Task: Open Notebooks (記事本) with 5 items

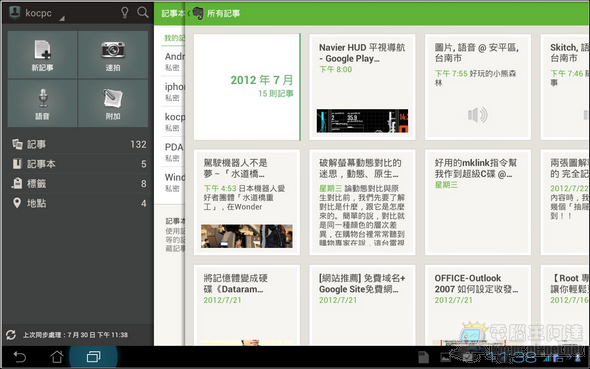Action: coord(78,164)
